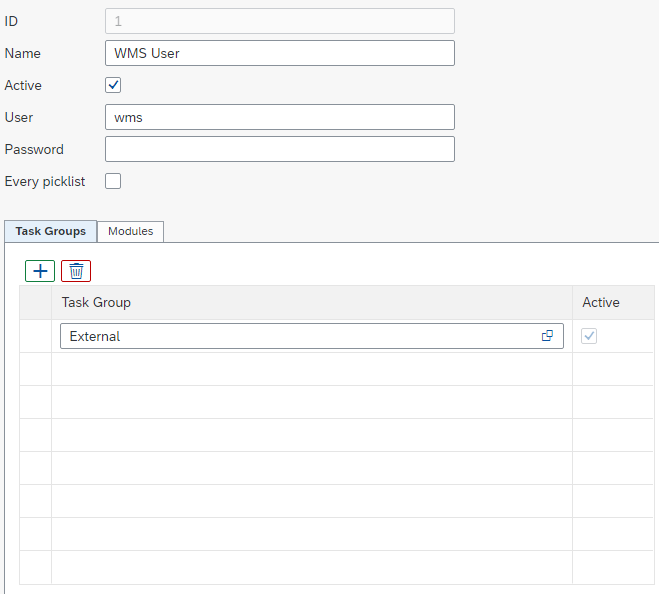Click the Name field containing WMS User
661x594 pixels.
click(279, 53)
